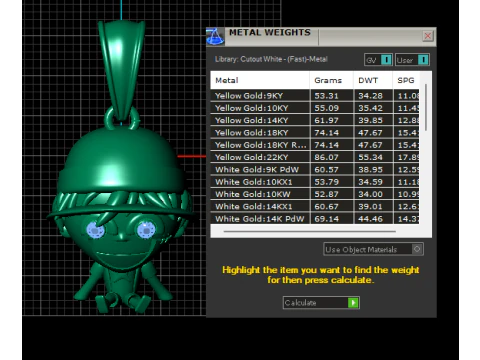
Task: Click the SPG column header
Action: 406,80
